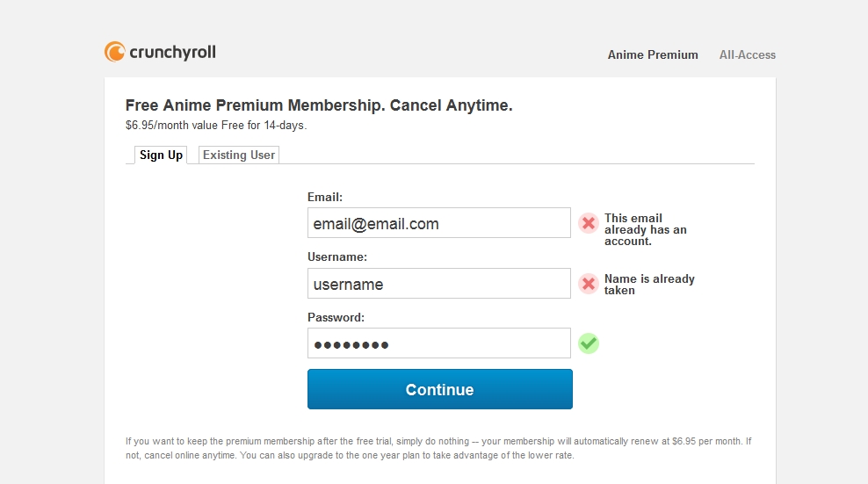Click the crunchyroll wordmark text
This screenshot has width=868, height=484.
click(x=172, y=52)
